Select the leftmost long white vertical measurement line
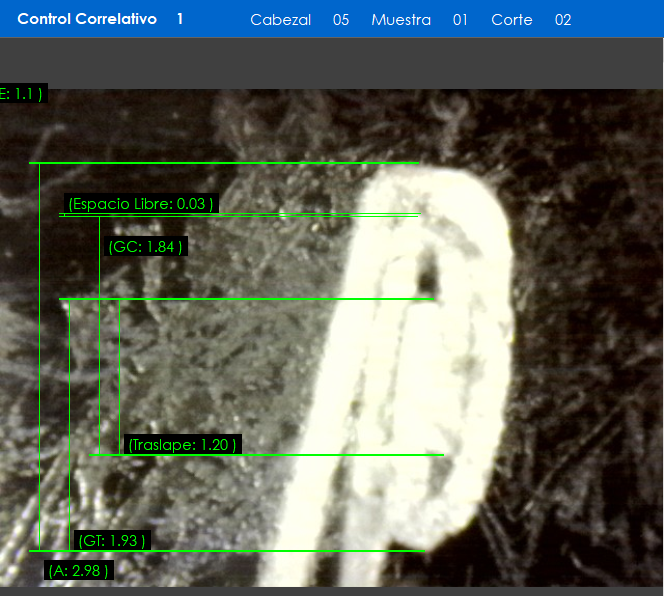This screenshot has width=664, height=596. [39, 350]
